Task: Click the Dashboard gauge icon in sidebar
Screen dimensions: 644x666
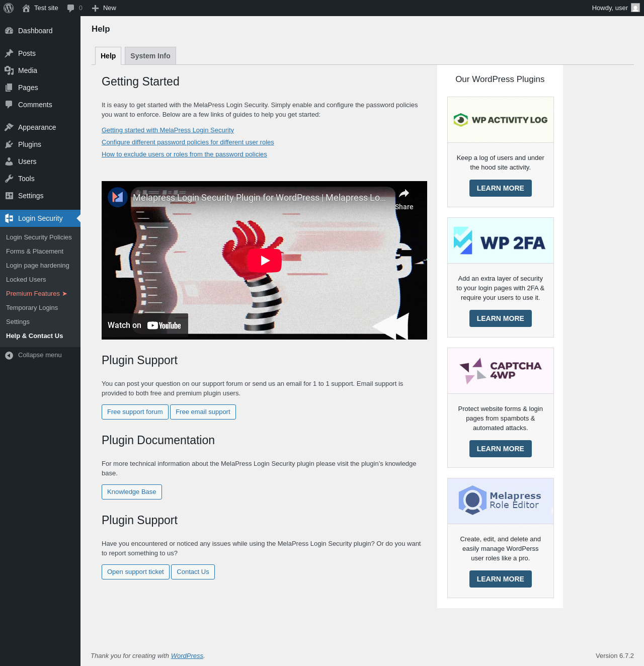Action: tap(9, 31)
